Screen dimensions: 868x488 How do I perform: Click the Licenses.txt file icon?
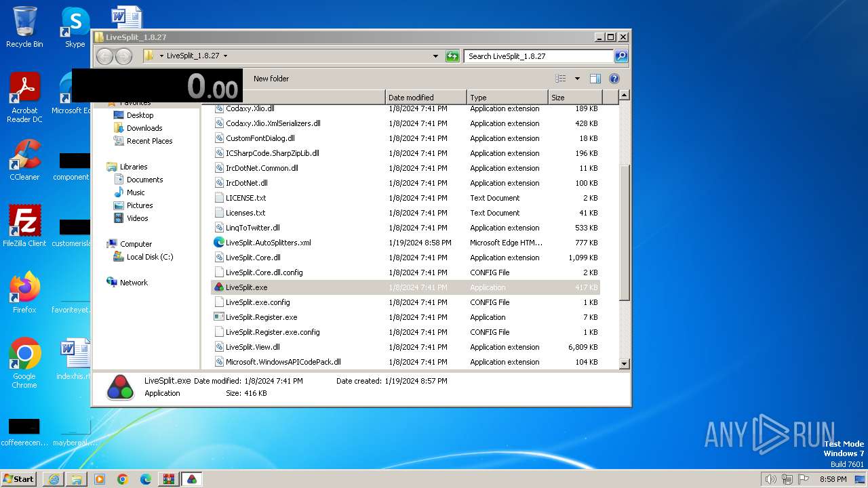coord(219,213)
